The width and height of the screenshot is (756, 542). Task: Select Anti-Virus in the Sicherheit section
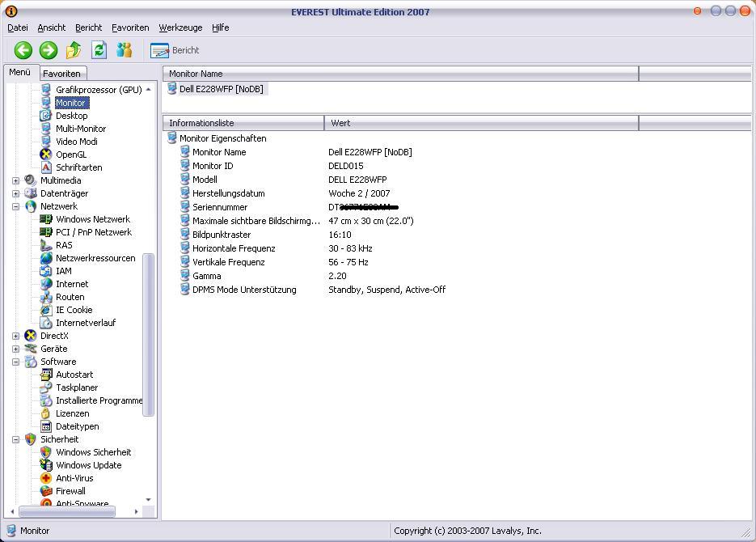(x=74, y=478)
